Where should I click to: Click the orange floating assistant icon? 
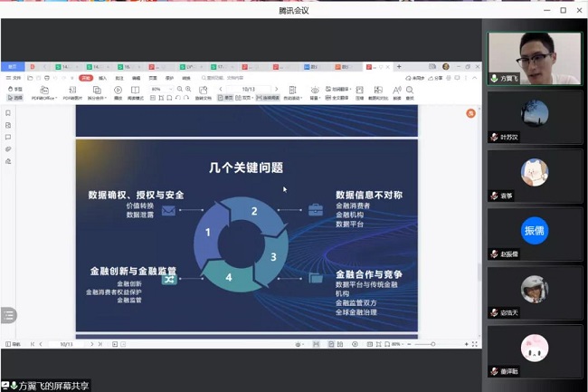tap(470, 113)
